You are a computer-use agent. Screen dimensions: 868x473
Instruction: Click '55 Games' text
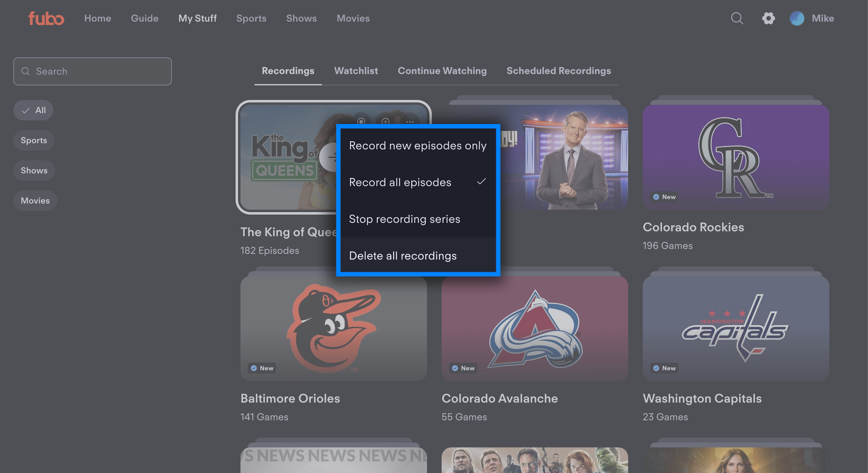pos(464,417)
